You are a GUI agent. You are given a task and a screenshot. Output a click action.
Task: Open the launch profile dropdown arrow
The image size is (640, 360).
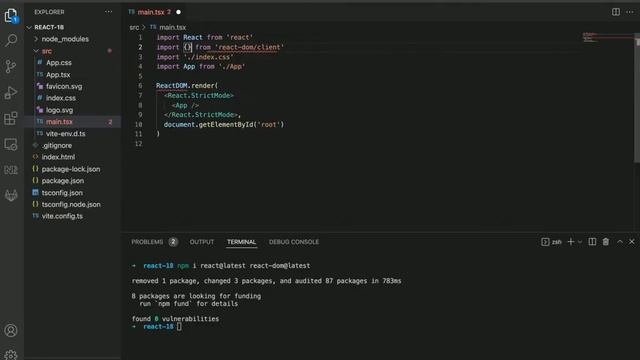[x=580, y=242]
